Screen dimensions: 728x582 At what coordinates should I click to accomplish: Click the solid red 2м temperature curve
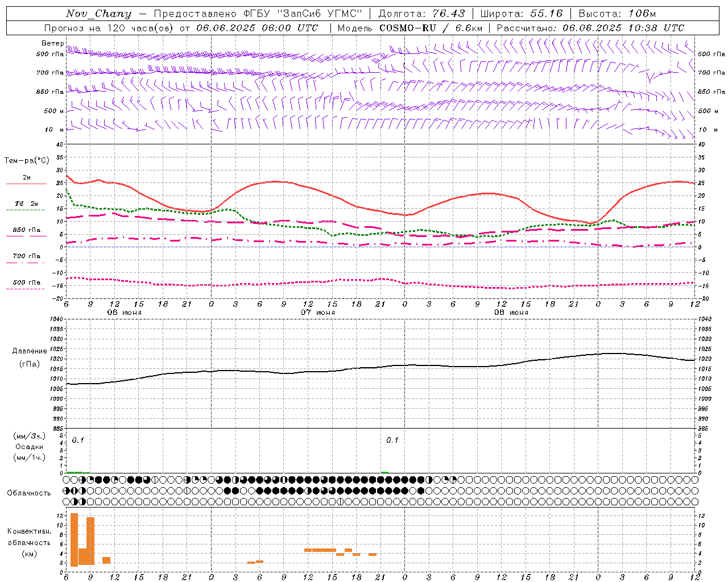pos(277,182)
